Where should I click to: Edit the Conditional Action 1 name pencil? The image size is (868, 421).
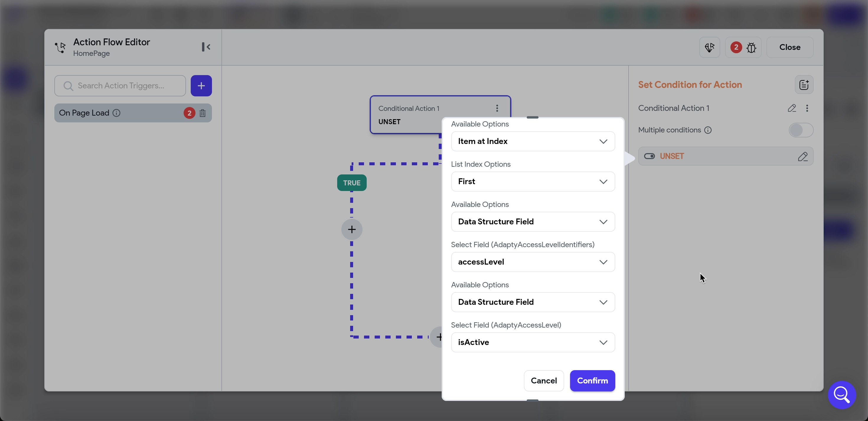(792, 108)
